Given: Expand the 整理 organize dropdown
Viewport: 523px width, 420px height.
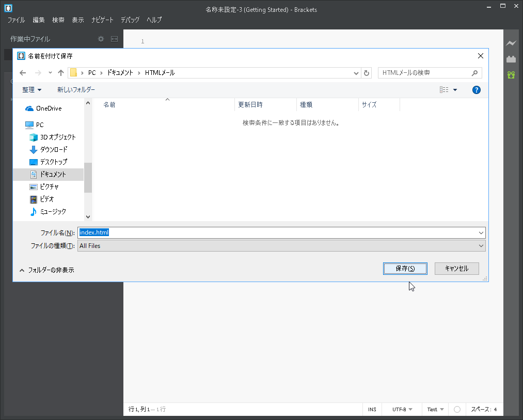Looking at the screenshot, I should click(x=32, y=90).
